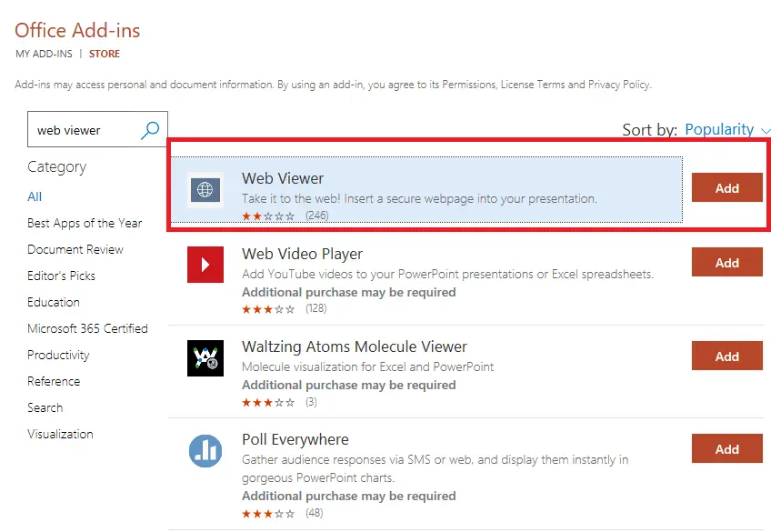This screenshot has width=771, height=532.
Task: Add the Web Viewer add-in
Action: click(726, 187)
